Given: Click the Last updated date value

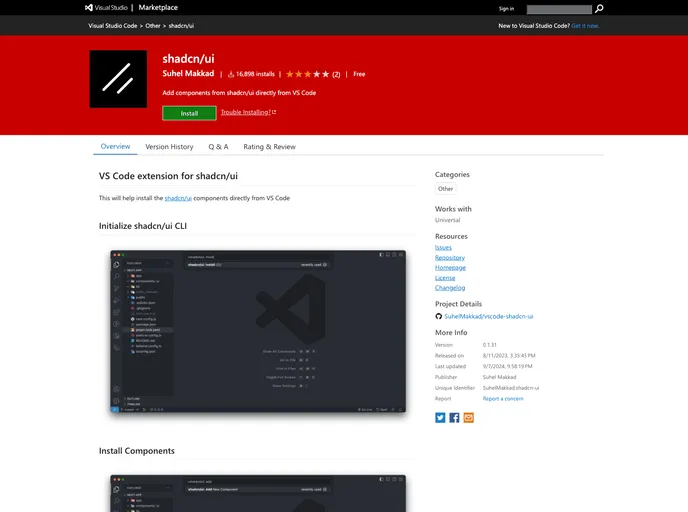Looking at the screenshot, I should click(507, 366).
